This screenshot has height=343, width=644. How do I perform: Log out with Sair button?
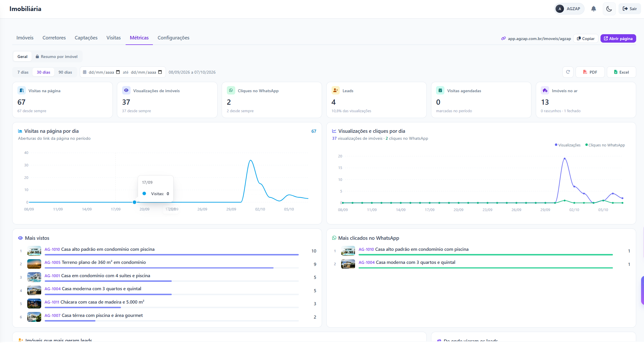point(629,9)
